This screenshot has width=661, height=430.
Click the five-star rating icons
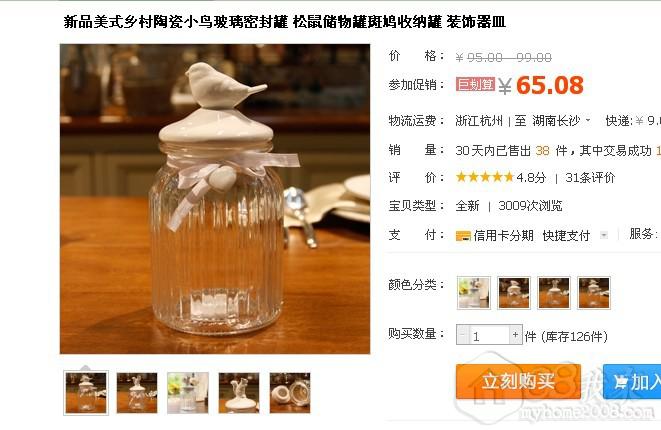point(485,177)
